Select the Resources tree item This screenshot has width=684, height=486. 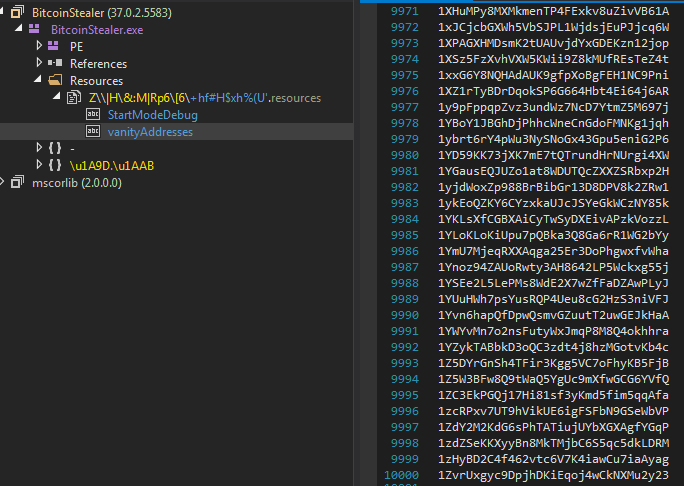point(96,81)
